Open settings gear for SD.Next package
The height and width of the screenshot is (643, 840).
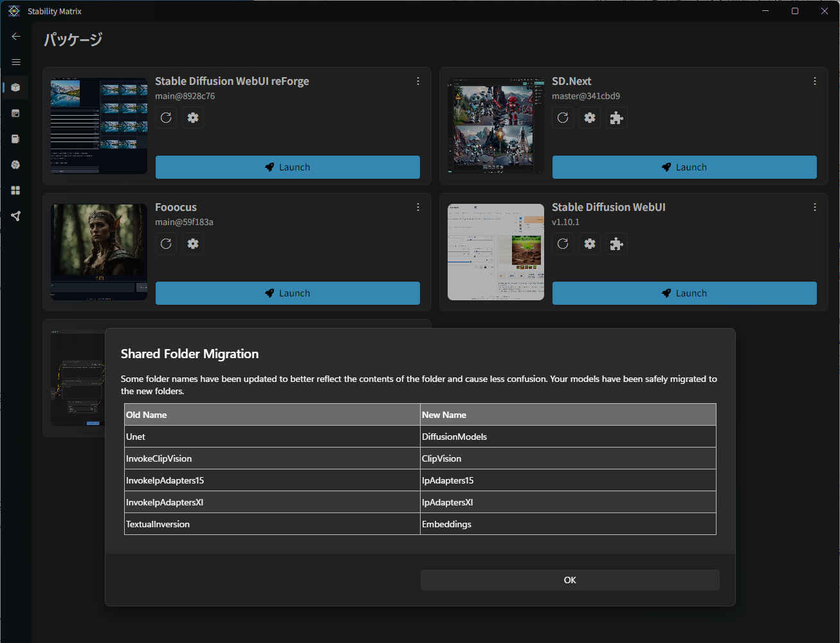coord(589,118)
